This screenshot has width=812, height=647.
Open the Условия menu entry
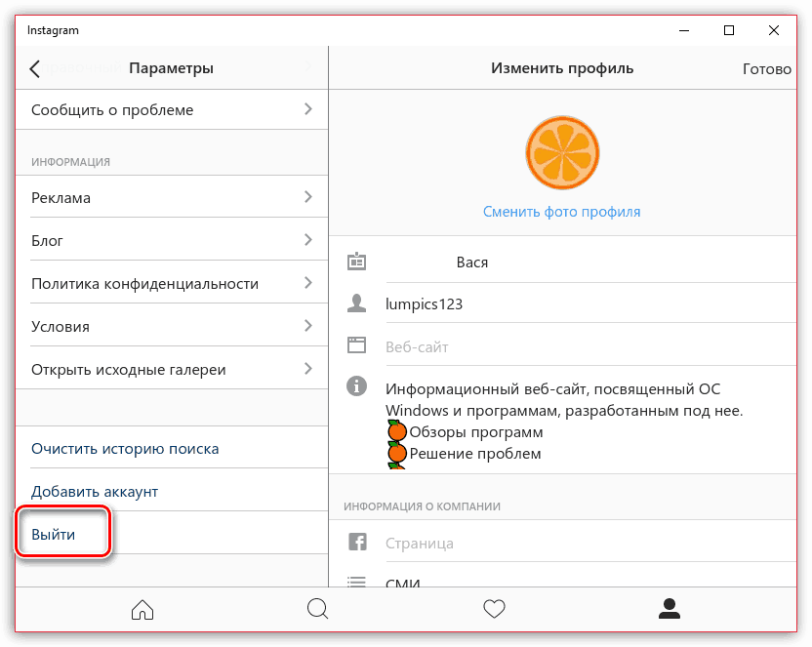172,326
